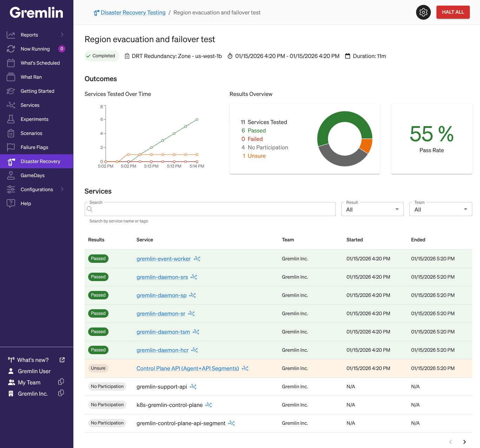This screenshot has height=448, width=480.
Task: Click dependency icon beside Control Plane API
Action: 245,368
